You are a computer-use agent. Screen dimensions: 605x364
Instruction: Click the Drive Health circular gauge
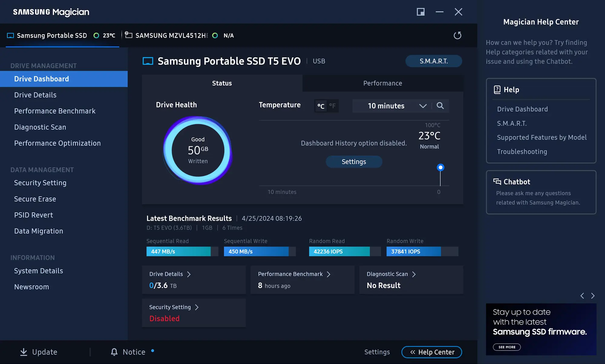198,150
